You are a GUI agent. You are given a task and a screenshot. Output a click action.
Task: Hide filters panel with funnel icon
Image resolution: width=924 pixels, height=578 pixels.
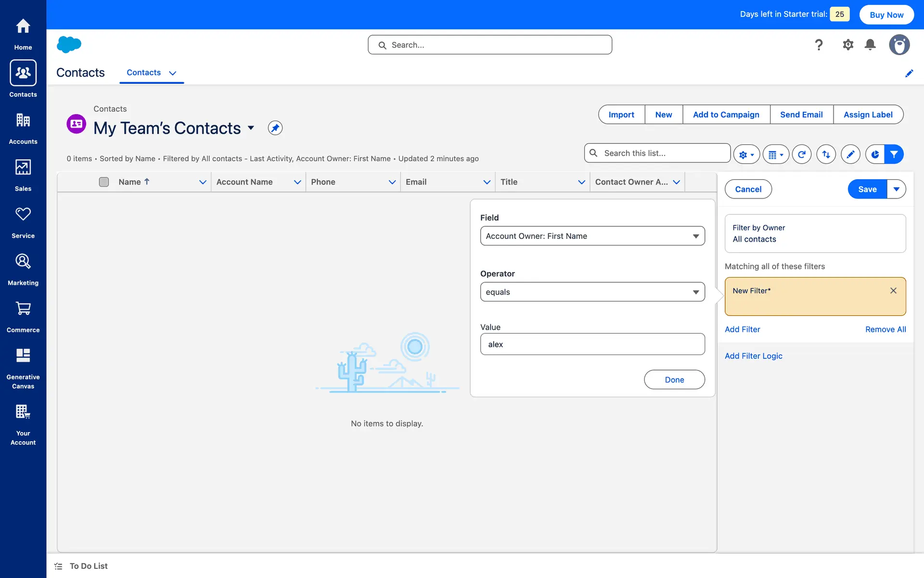pyautogui.click(x=894, y=154)
